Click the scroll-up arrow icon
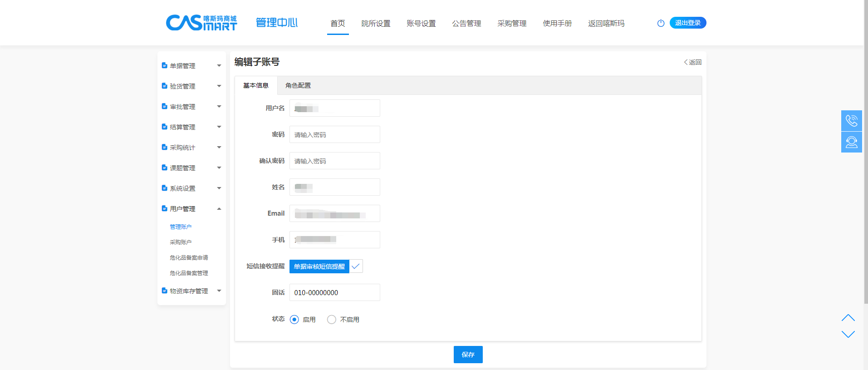This screenshot has height=370, width=868. pyautogui.click(x=848, y=318)
